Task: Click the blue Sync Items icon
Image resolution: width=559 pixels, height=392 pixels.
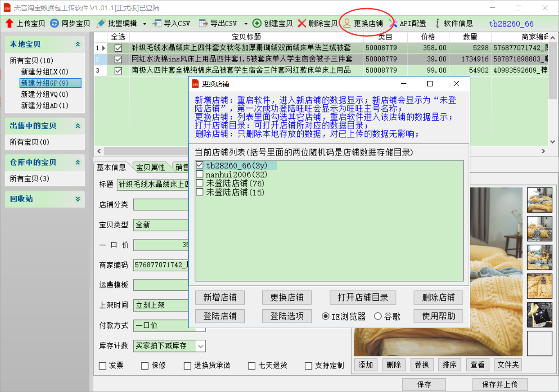Action: point(54,23)
